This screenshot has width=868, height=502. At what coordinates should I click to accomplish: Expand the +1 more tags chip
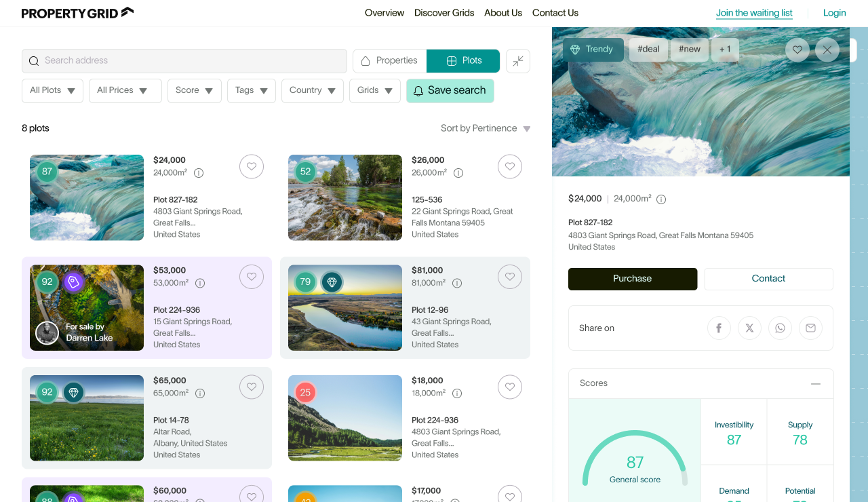click(x=726, y=50)
